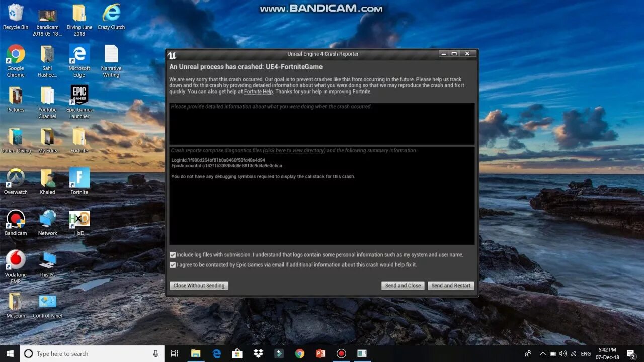Screen dimensions: 644x362
Task: Launch the Overwatch shortcut
Action: [16, 182]
